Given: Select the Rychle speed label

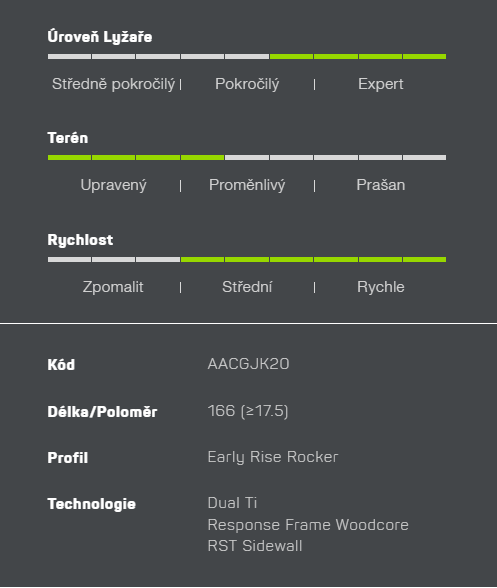Looking at the screenshot, I should (380, 287).
